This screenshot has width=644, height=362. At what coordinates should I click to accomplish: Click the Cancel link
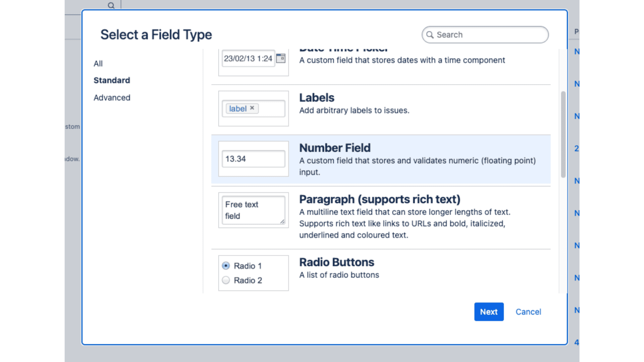(x=528, y=312)
